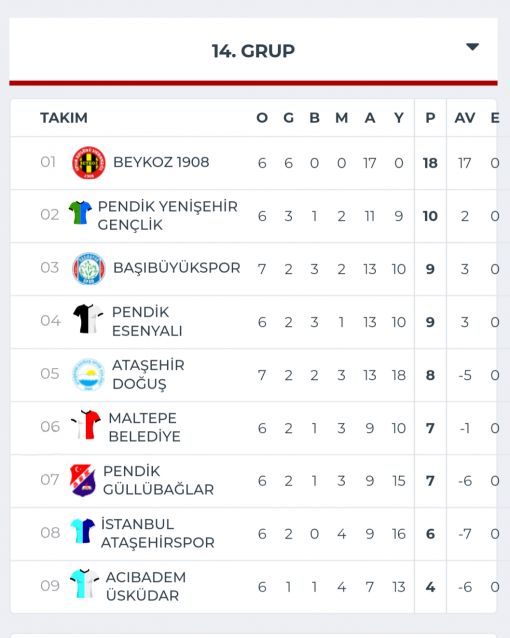This screenshot has height=638, width=510.
Task: Click İstanbul Ataşehirspor cyan-navy jersey icon
Action: [83, 531]
